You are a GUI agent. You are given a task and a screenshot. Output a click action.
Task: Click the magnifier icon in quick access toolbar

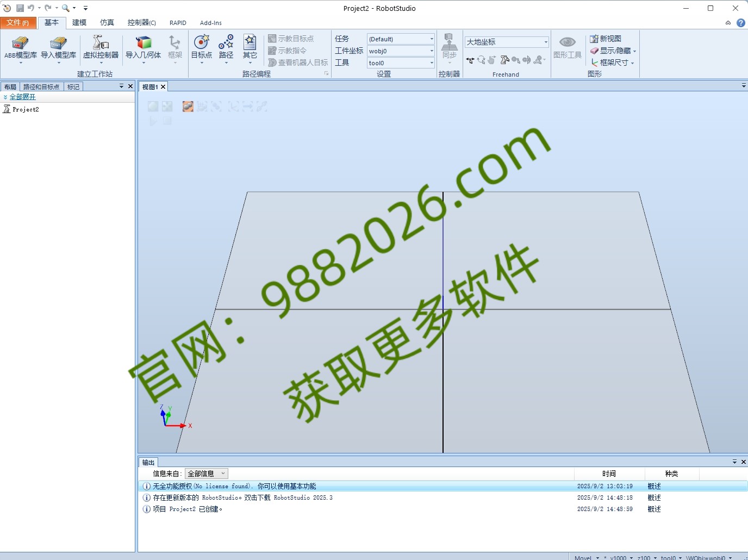click(x=65, y=8)
